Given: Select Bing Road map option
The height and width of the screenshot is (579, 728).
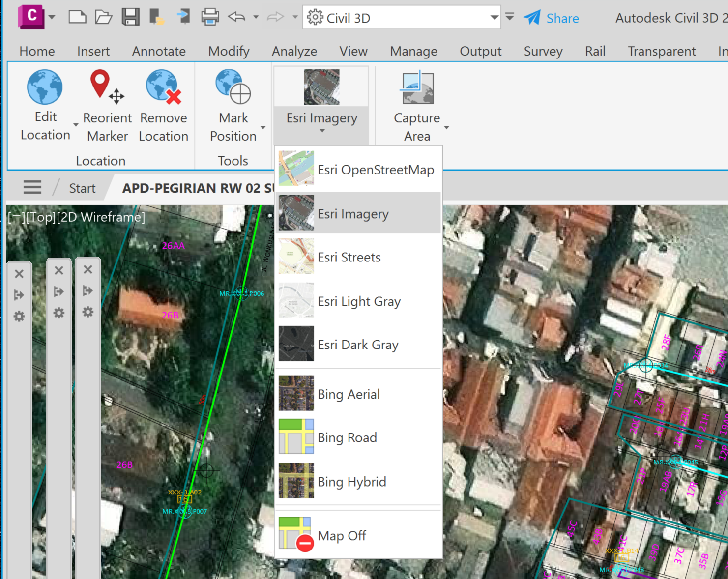Looking at the screenshot, I should pos(358,437).
